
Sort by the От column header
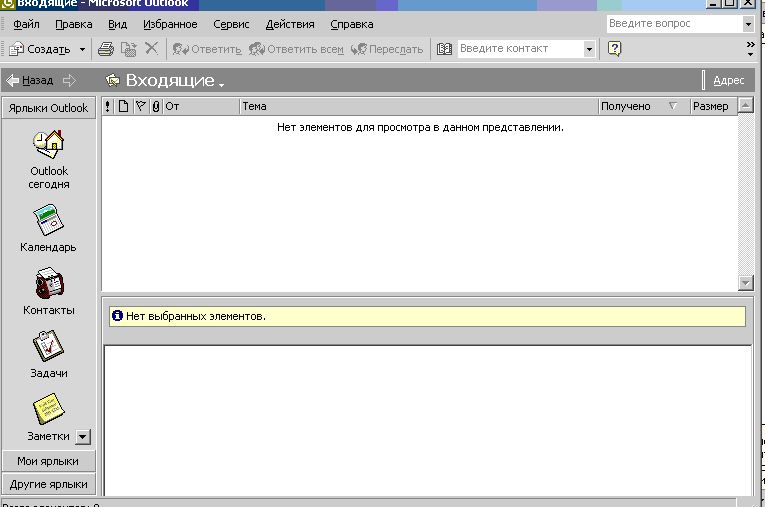pos(201,106)
